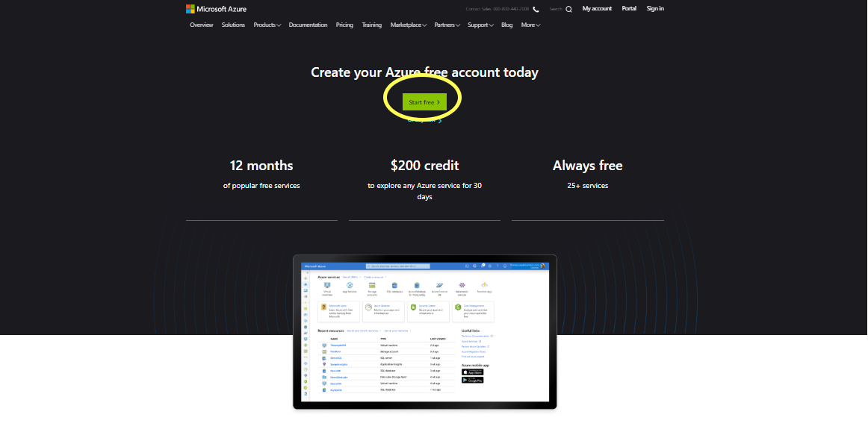The image size is (868, 435).
Task: Click the Cost Management dollar icon
Action: pyautogui.click(x=458, y=307)
